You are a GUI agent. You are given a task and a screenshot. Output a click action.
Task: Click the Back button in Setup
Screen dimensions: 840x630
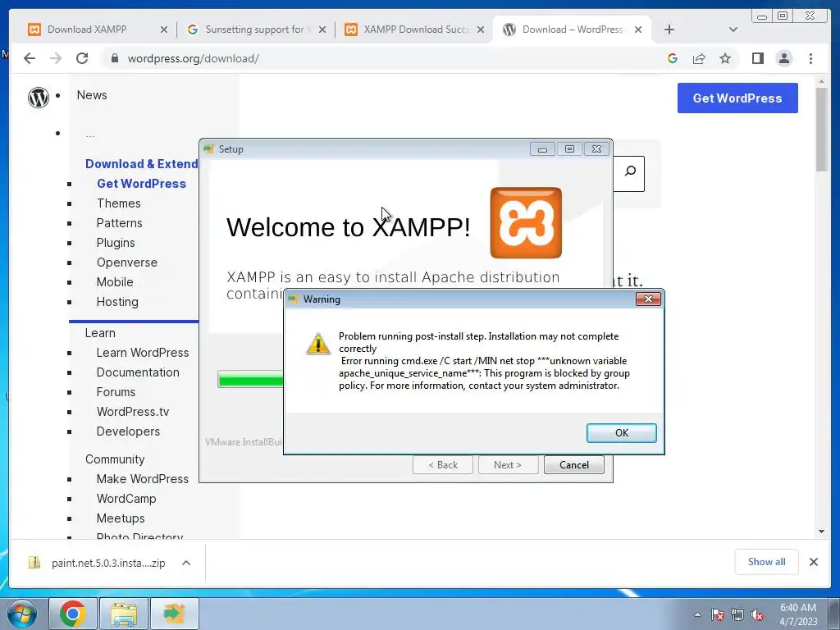[x=443, y=465]
